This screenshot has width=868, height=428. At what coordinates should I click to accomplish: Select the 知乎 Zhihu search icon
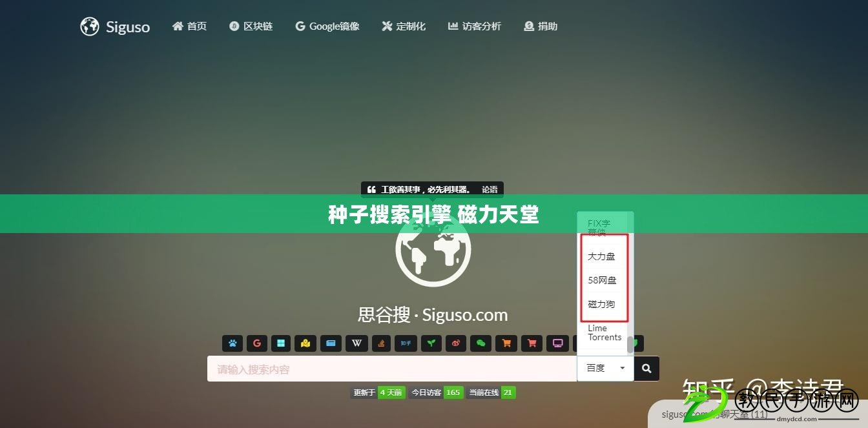click(x=406, y=343)
